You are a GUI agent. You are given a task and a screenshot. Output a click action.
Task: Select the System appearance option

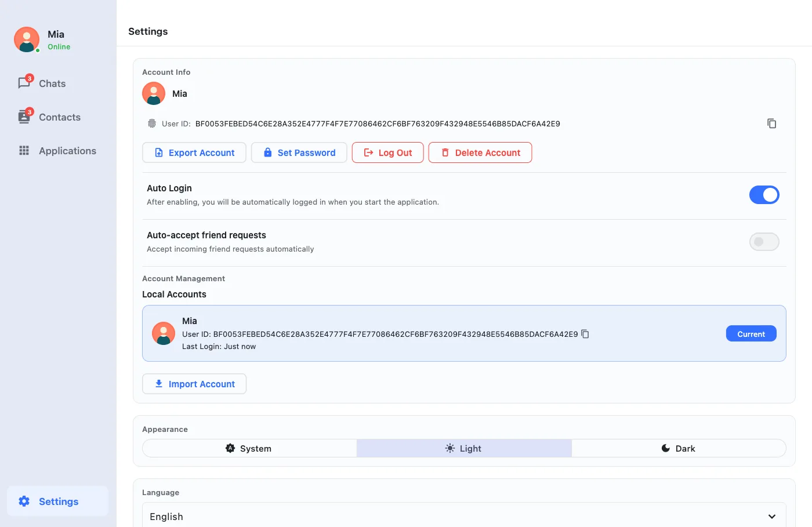(x=249, y=448)
